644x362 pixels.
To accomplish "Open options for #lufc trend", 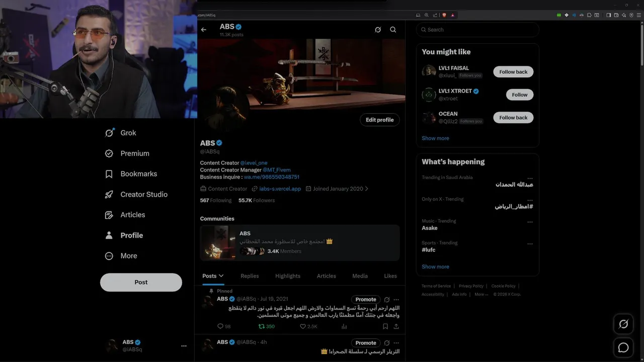I will 530,243.
